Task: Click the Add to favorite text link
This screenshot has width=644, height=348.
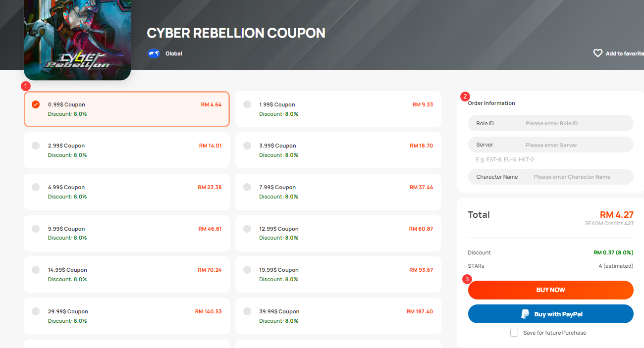Action: pos(625,53)
